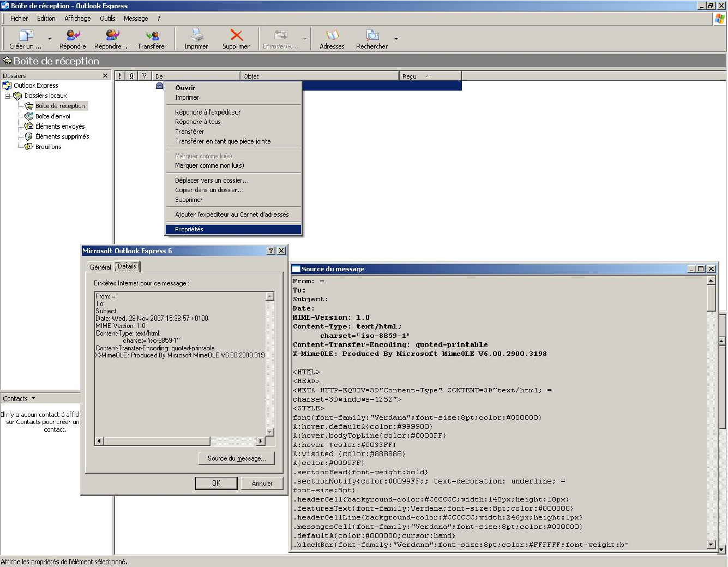Open the Message menu
The image size is (728, 567).
pos(136,18)
